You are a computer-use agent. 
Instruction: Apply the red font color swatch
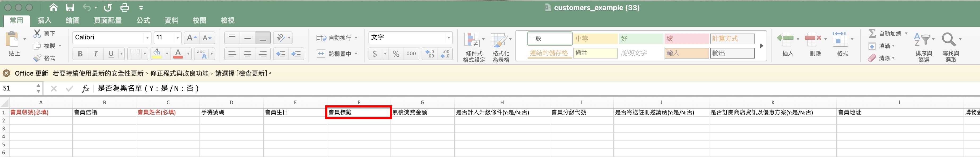coord(178,54)
